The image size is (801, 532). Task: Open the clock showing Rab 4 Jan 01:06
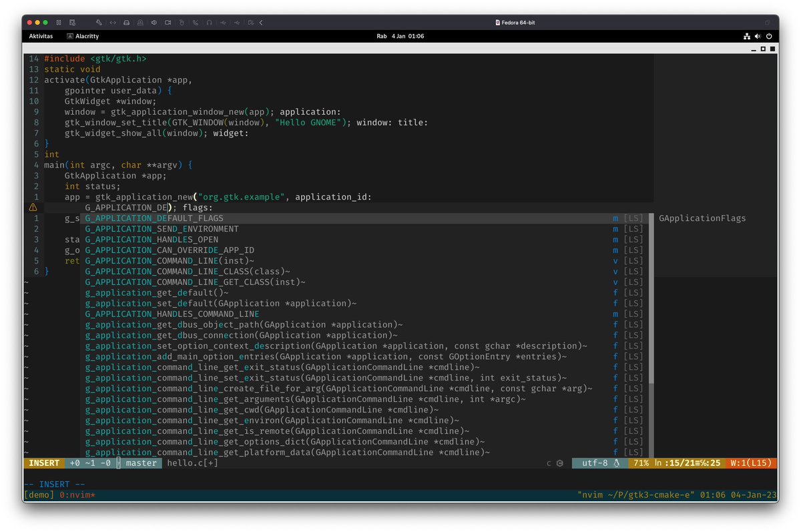click(400, 36)
